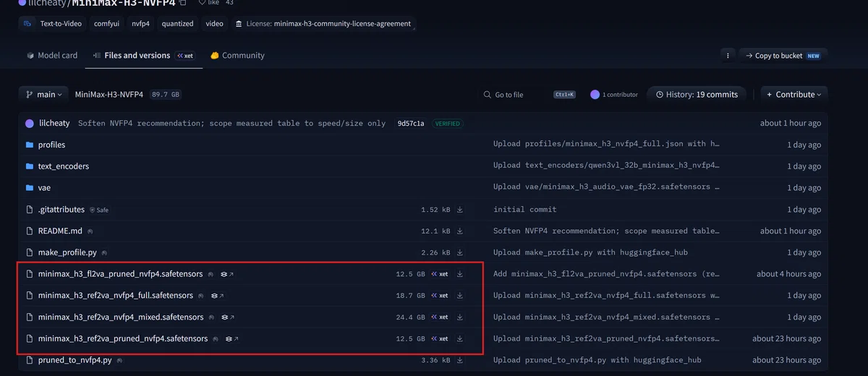The image size is (868, 376).
Task: Click the vae folder icon
Action: (x=30, y=188)
